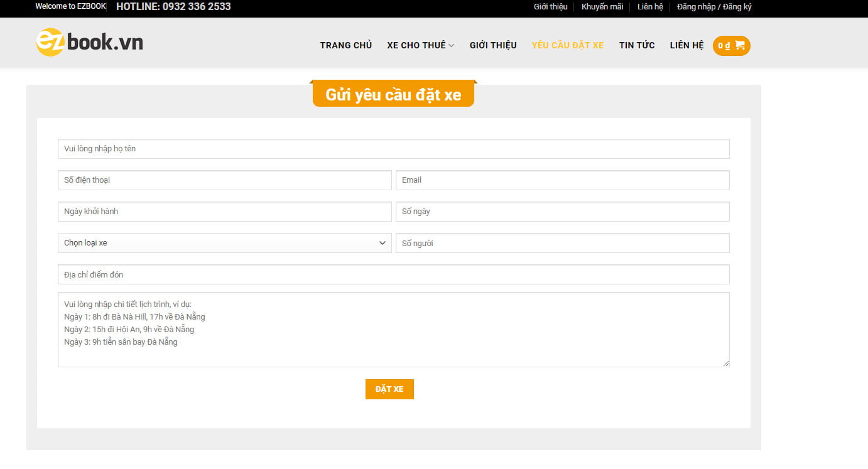
Task: Open LIÊN HỆ in main navigation
Action: [x=686, y=45]
